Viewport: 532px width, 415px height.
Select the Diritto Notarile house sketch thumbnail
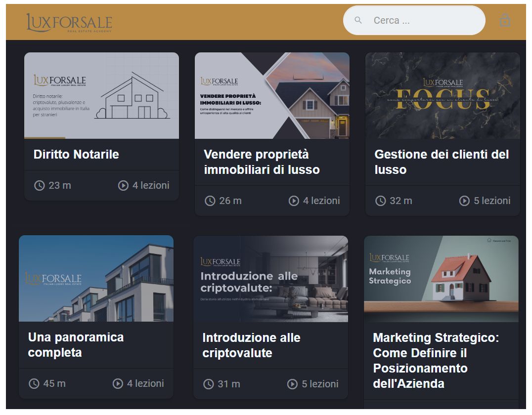click(x=101, y=95)
